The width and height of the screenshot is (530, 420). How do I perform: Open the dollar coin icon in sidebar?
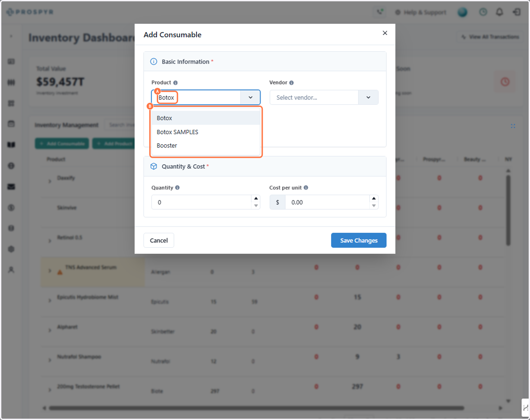(x=11, y=208)
